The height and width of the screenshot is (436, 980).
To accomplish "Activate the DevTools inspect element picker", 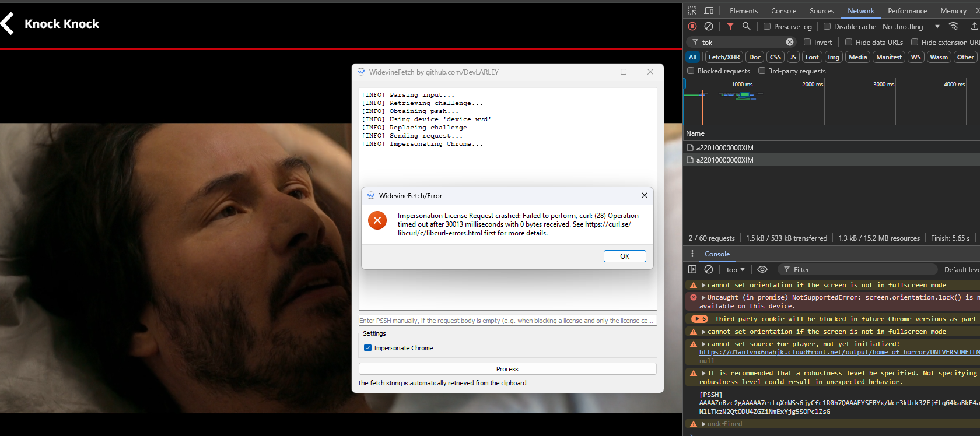I will tap(692, 11).
